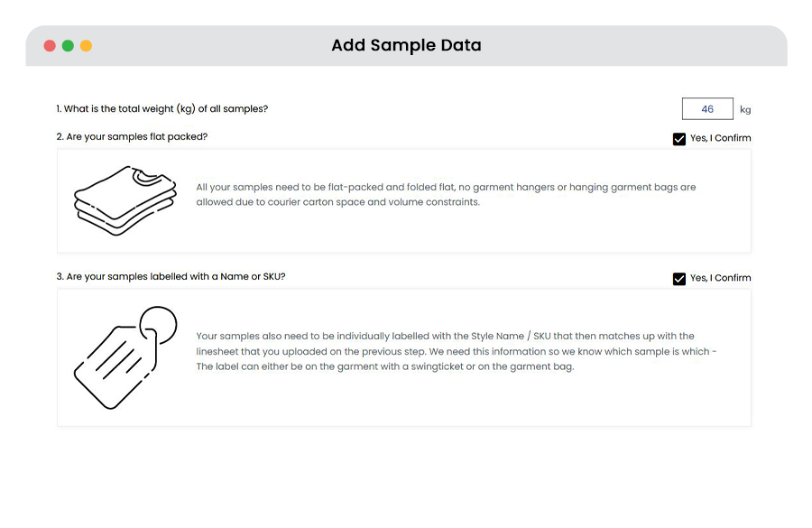Click inside the total weight input showing 46
Viewport: 812px width, 528px height.
point(707,108)
